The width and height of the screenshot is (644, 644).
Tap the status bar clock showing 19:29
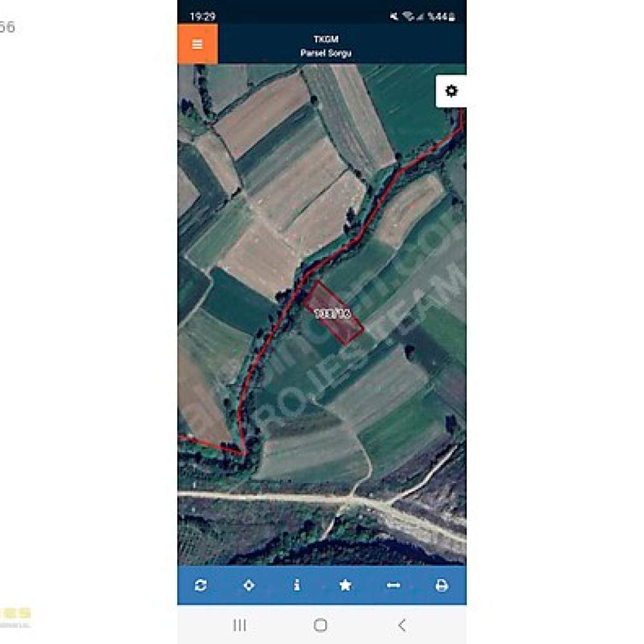pos(202,17)
